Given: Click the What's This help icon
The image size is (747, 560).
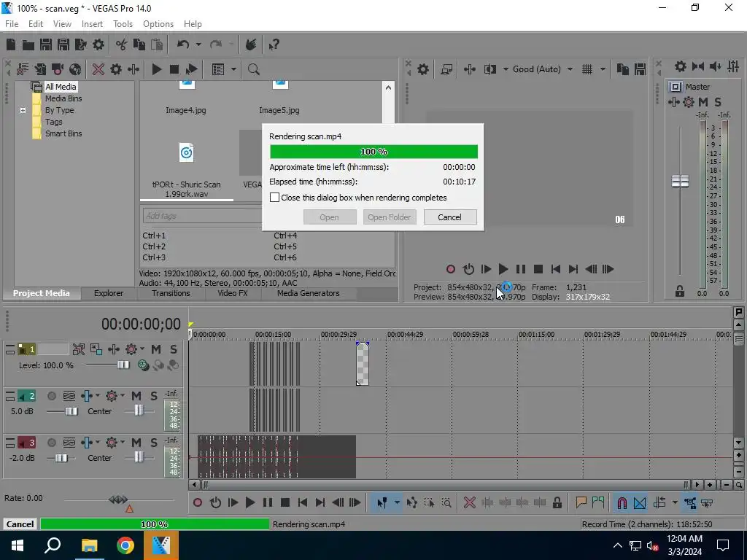Looking at the screenshot, I should (274, 44).
